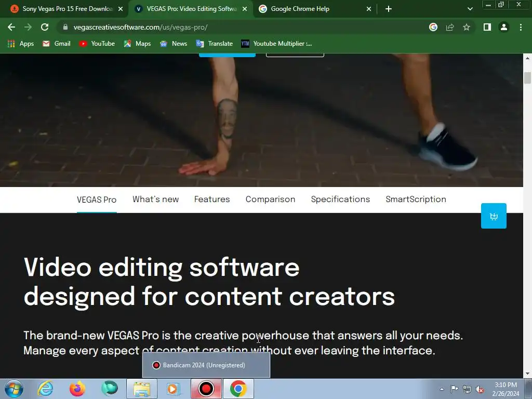Open the Chrome side panel
Image resolution: width=532 pixels, height=399 pixels.
tap(487, 27)
